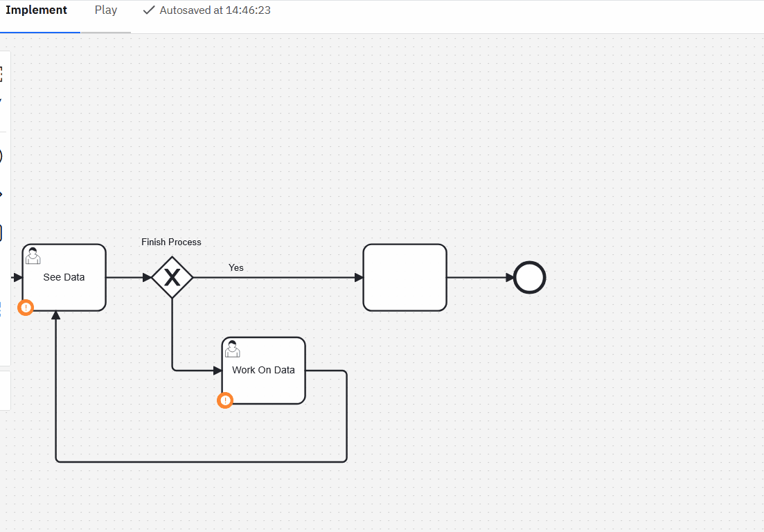This screenshot has height=532, width=764.
Task: Open the warning badge on See Data
Action: pyautogui.click(x=26, y=307)
